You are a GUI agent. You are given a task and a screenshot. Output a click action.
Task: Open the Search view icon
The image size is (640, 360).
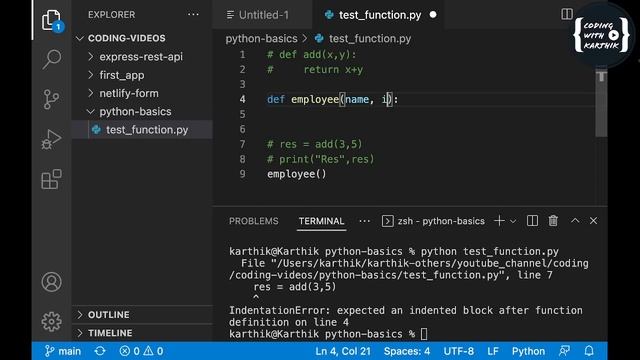(51, 59)
